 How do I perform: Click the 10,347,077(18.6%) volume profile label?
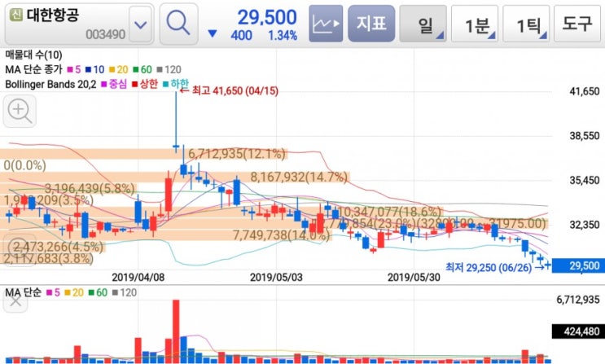[389, 211]
